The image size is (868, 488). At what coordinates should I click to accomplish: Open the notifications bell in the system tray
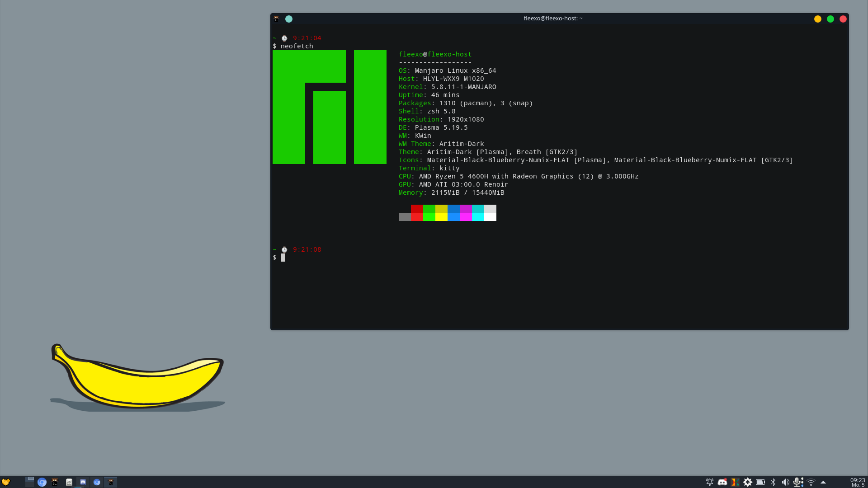coord(709,482)
